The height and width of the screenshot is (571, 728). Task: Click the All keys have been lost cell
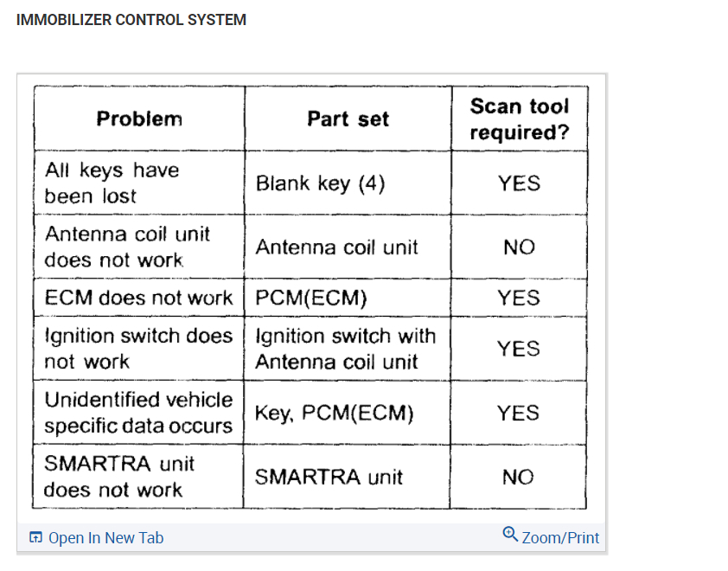(112, 183)
